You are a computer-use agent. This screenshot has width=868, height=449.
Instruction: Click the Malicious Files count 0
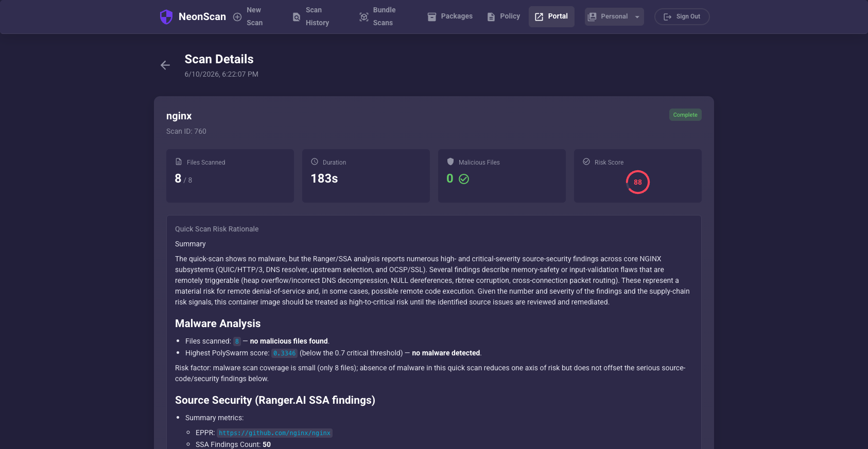pyautogui.click(x=450, y=178)
